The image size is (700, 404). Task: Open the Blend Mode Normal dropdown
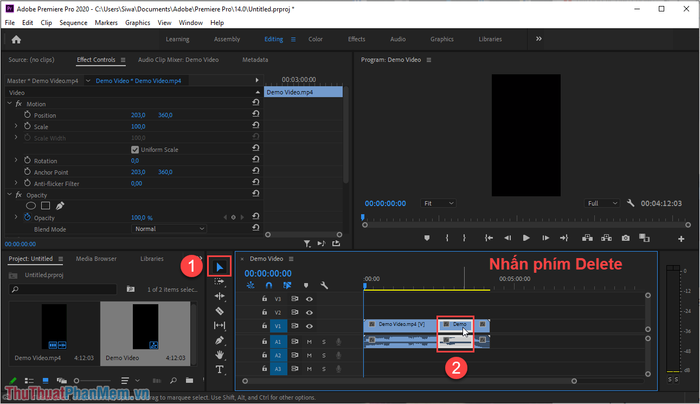pos(168,229)
